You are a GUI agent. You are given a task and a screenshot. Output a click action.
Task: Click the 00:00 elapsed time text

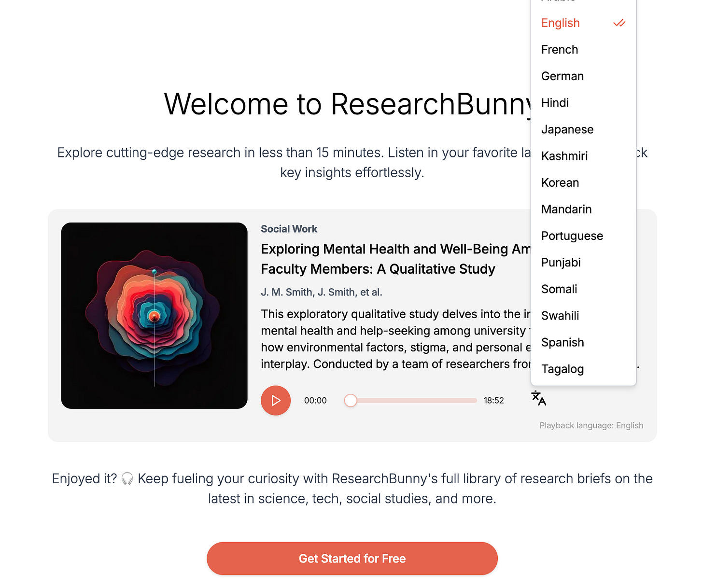[315, 400]
